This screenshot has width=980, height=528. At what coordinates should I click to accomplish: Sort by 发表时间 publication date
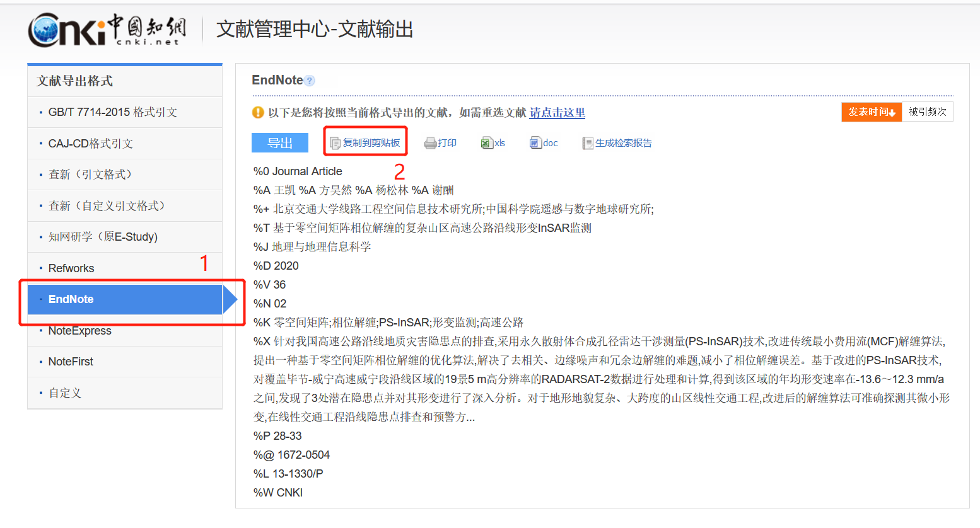point(872,112)
